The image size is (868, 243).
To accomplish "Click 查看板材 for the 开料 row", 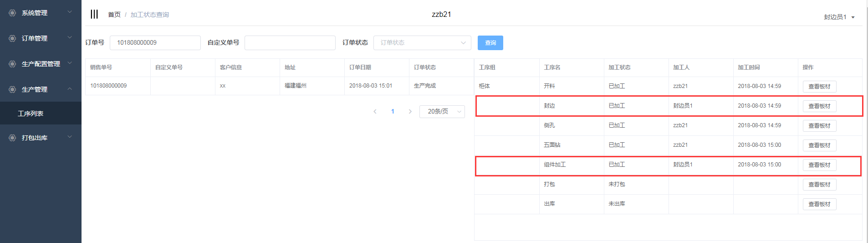I will coord(819,87).
